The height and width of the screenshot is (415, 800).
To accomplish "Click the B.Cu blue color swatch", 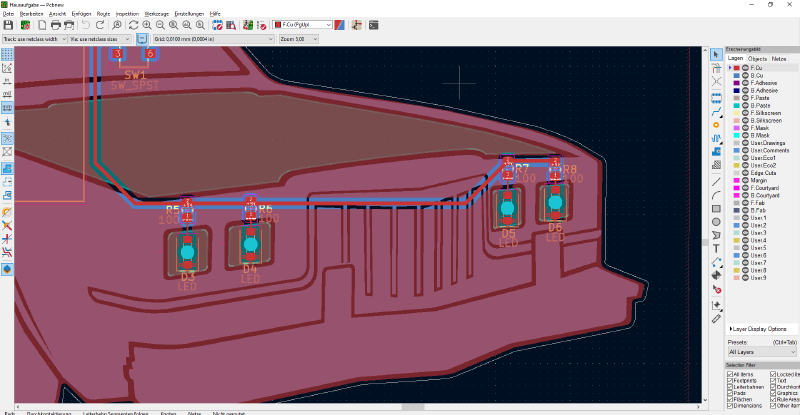I will [x=737, y=76].
